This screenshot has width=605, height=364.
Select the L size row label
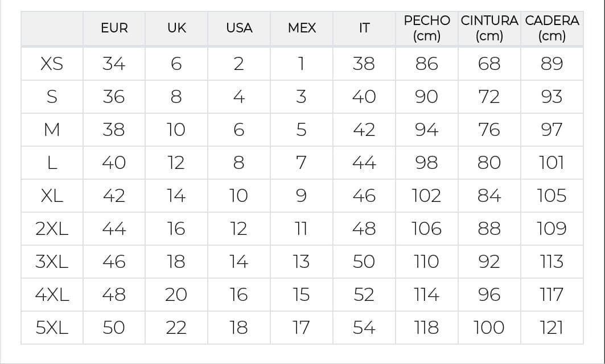(52, 163)
